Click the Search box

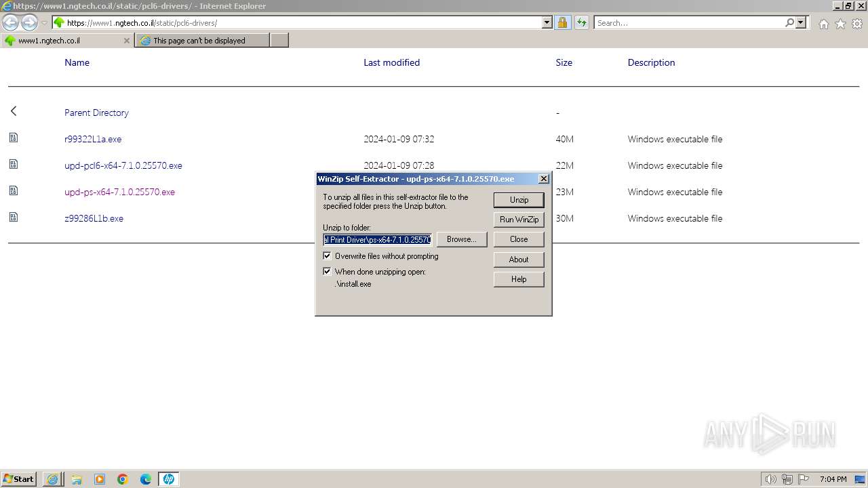point(689,22)
